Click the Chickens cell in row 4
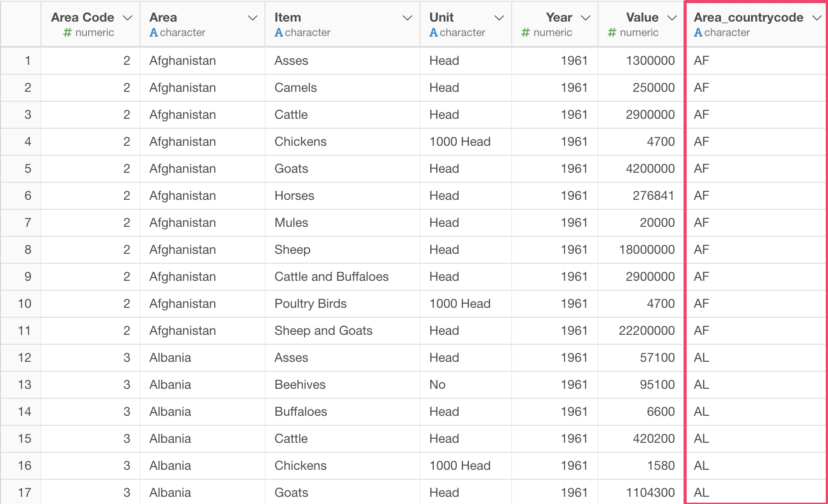This screenshot has width=828, height=504. click(x=342, y=142)
